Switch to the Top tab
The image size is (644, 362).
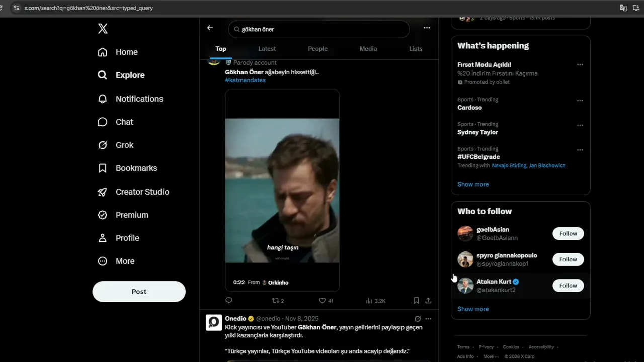tap(221, 49)
